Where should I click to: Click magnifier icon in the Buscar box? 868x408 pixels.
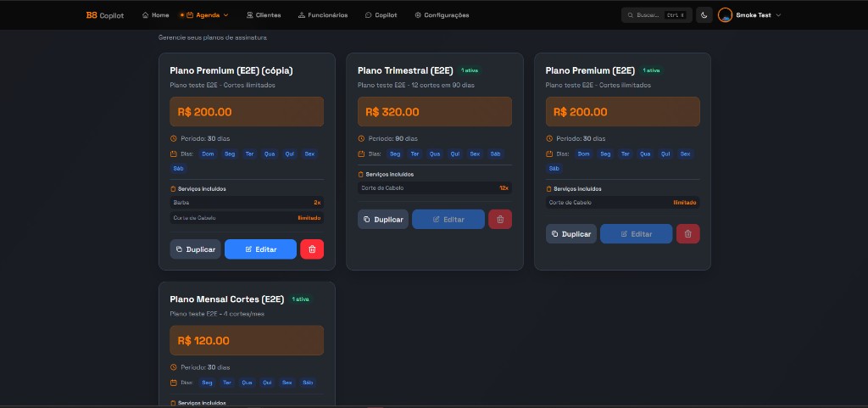631,15
